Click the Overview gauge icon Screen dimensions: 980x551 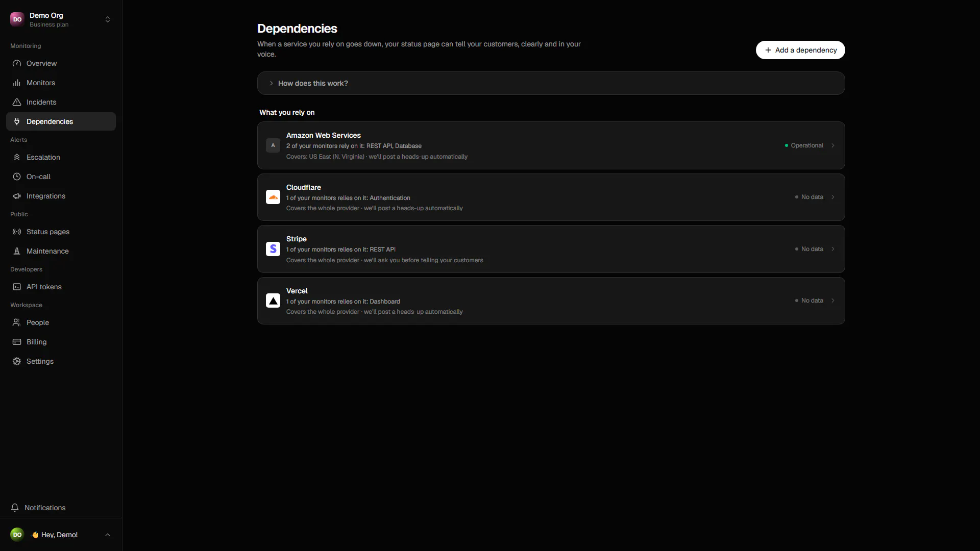coord(17,63)
